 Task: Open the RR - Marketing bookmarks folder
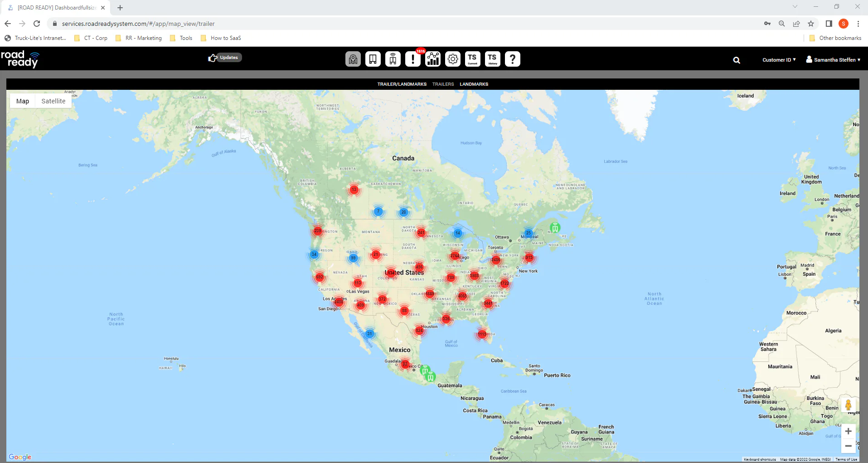[139, 38]
